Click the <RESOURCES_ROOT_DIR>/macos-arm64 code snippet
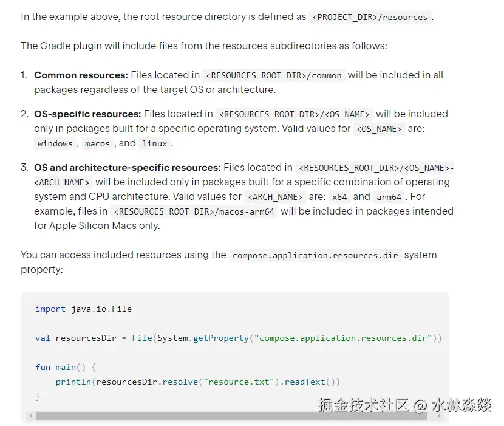The height and width of the screenshot is (426, 504). (x=194, y=212)
